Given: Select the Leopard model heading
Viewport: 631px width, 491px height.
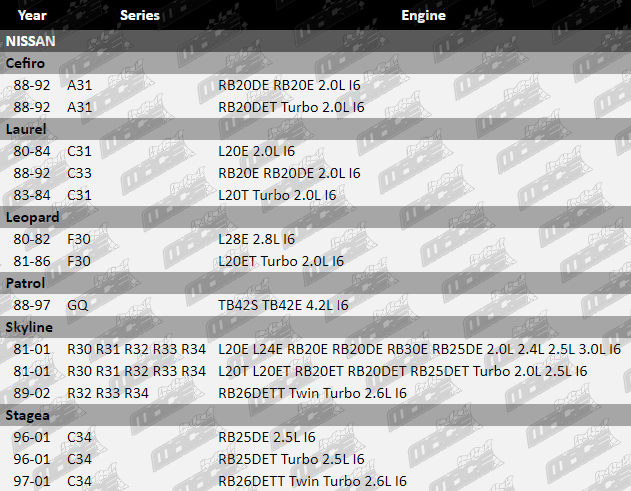Looking at the screenshot, I should pos(32,217).
